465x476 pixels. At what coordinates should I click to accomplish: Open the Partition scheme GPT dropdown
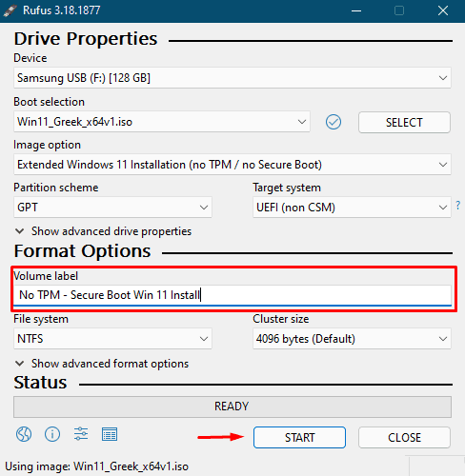click(x=112, y=208)
